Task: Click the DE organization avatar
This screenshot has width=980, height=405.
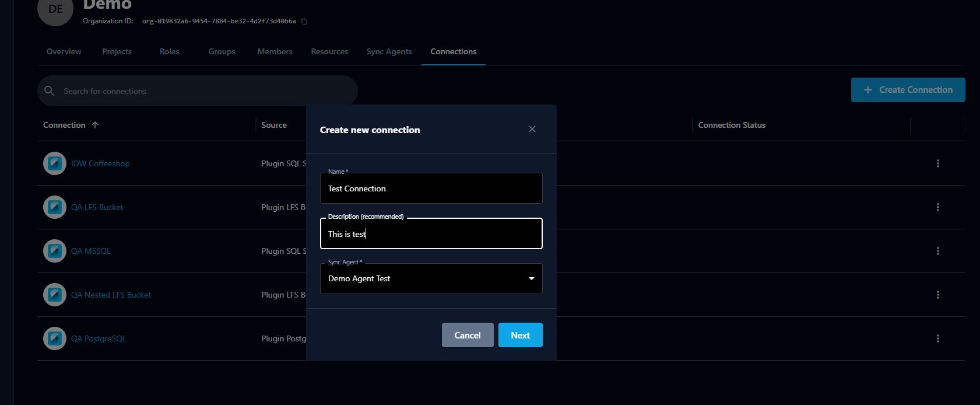Action: point(55,9)
